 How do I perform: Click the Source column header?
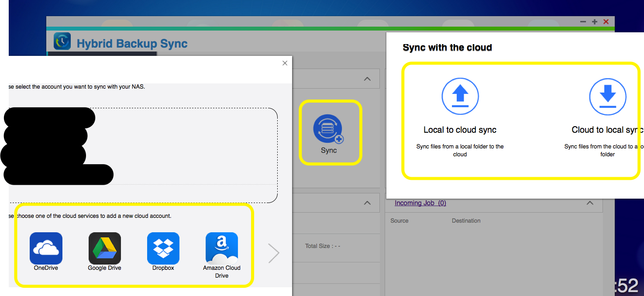(399, 220)
